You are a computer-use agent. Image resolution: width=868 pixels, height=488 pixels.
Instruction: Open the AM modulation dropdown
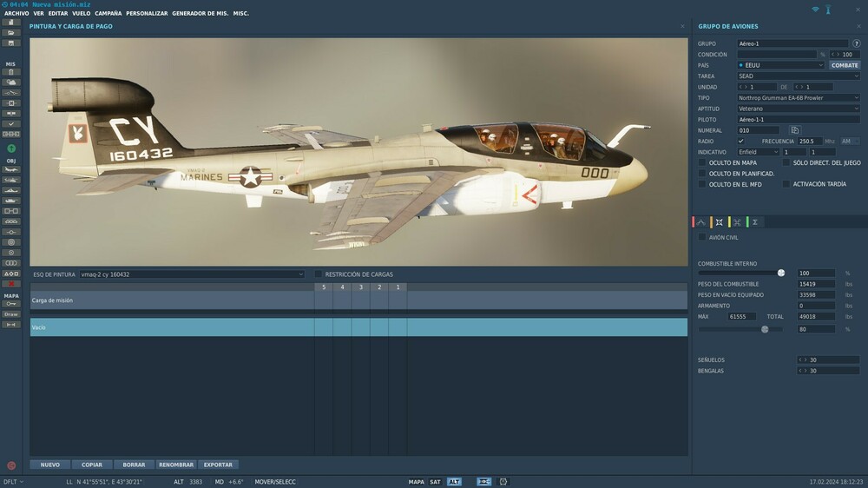tap(850, 142)
